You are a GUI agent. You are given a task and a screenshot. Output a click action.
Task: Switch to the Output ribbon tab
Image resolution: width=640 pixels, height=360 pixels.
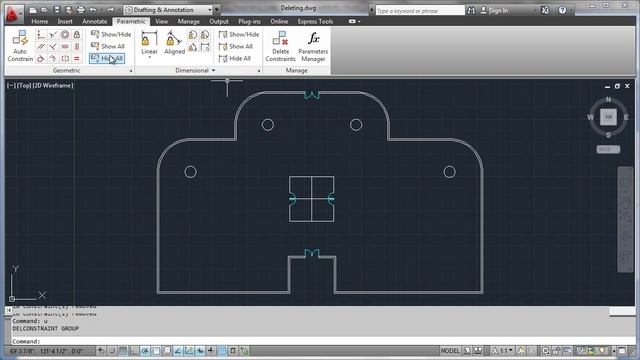tap(219, 21)
